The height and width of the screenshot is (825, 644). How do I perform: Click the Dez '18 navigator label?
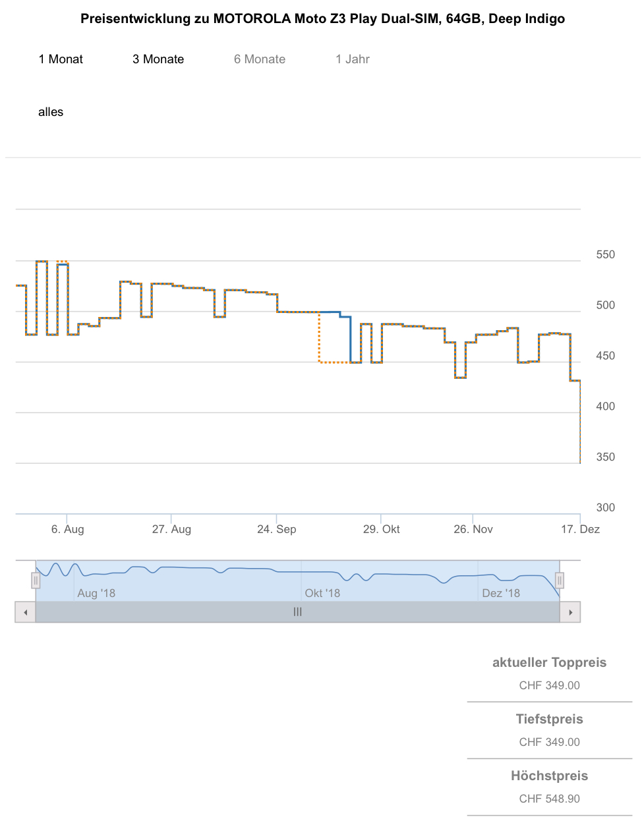501,593
